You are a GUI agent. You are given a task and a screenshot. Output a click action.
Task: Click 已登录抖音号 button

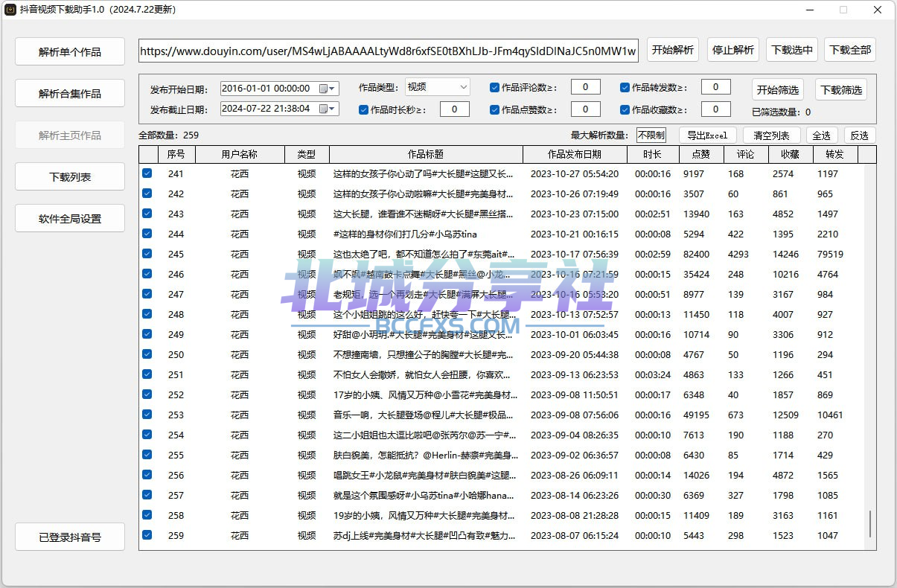[x=70, y=537]
